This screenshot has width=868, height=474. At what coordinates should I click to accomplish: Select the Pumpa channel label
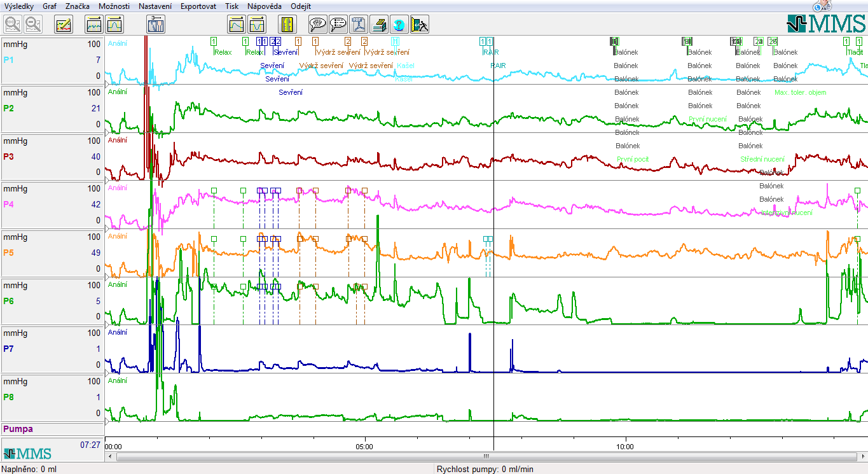(18, 429)
